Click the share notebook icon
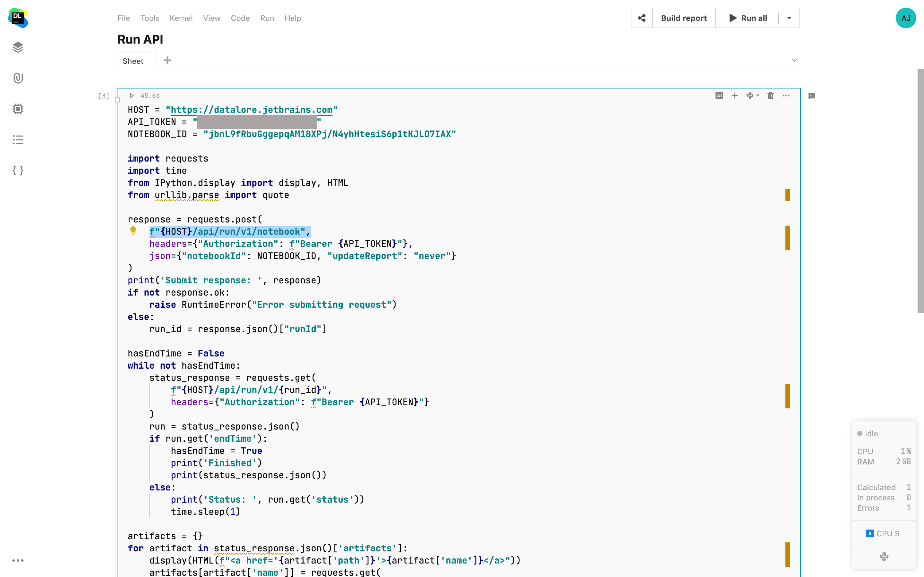 click(x=641, y=18)
